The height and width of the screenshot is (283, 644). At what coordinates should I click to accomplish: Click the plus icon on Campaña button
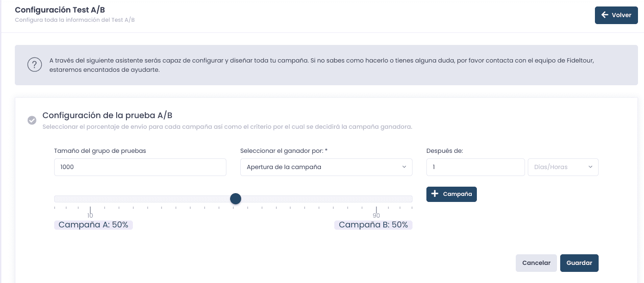coord(435,194)
